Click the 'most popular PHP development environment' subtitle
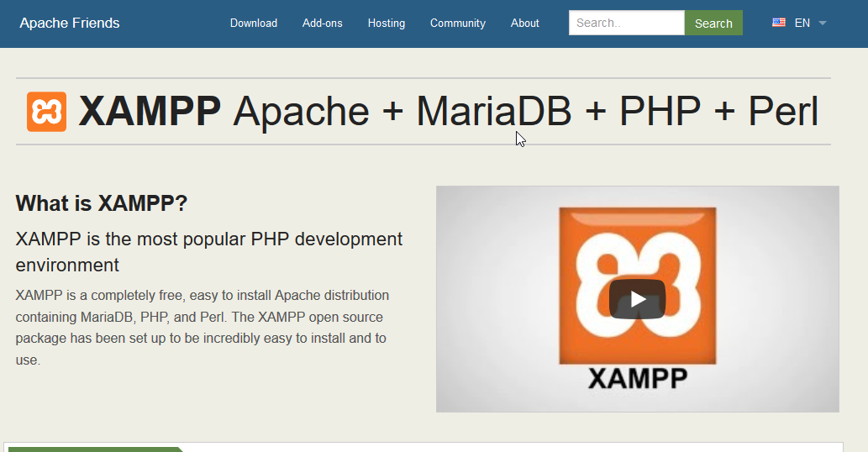This screenshot has width=868, height=452. pyautogui.click(x=208, y=252)
